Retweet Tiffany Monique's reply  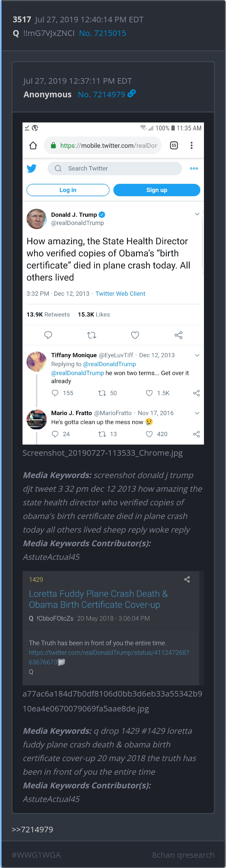click(x=102, y=393)
